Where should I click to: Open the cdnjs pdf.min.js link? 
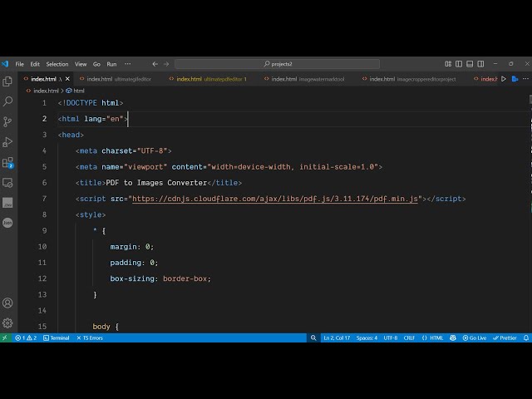pos(275,199)
